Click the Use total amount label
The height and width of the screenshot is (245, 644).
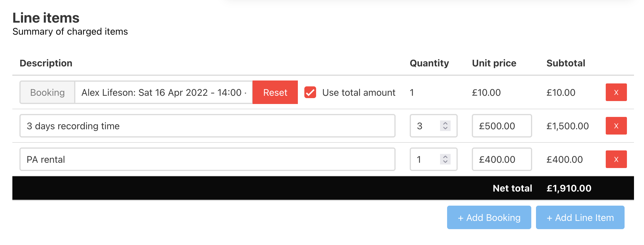[x=359, y=93]
